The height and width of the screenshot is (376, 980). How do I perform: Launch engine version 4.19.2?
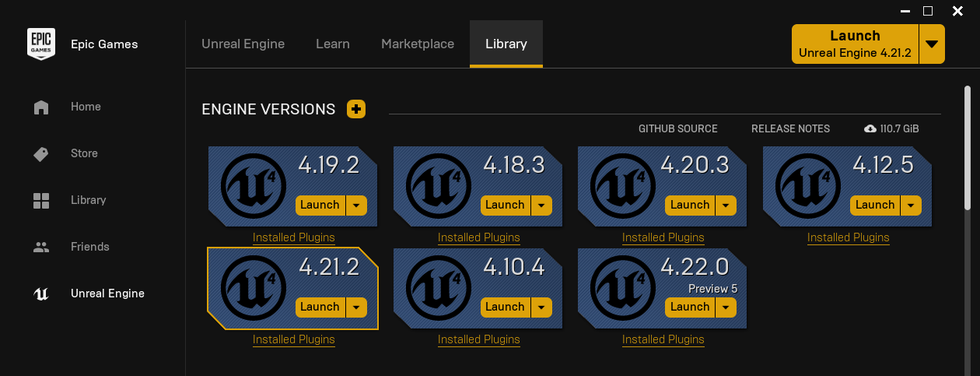click(x=320, y=205)
